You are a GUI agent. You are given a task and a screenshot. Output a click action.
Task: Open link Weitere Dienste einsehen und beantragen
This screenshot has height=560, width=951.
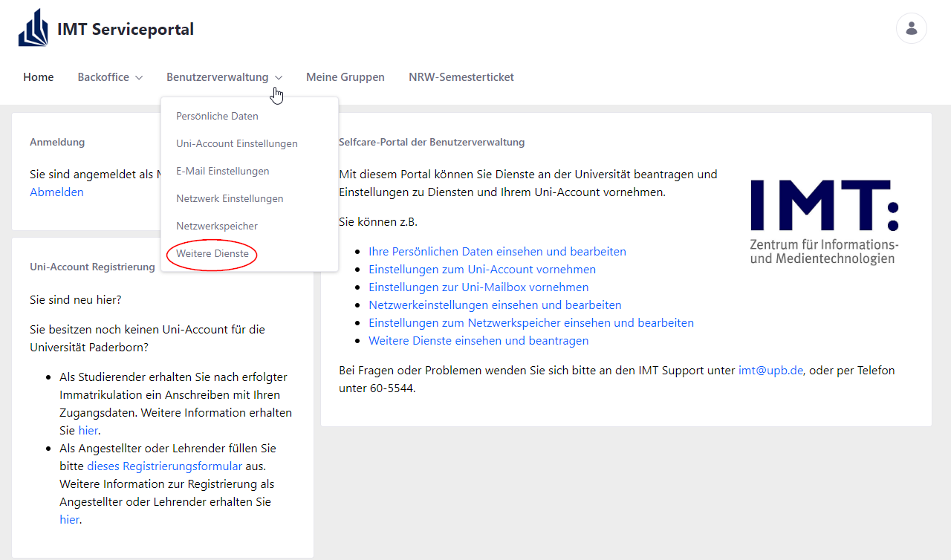478,341
